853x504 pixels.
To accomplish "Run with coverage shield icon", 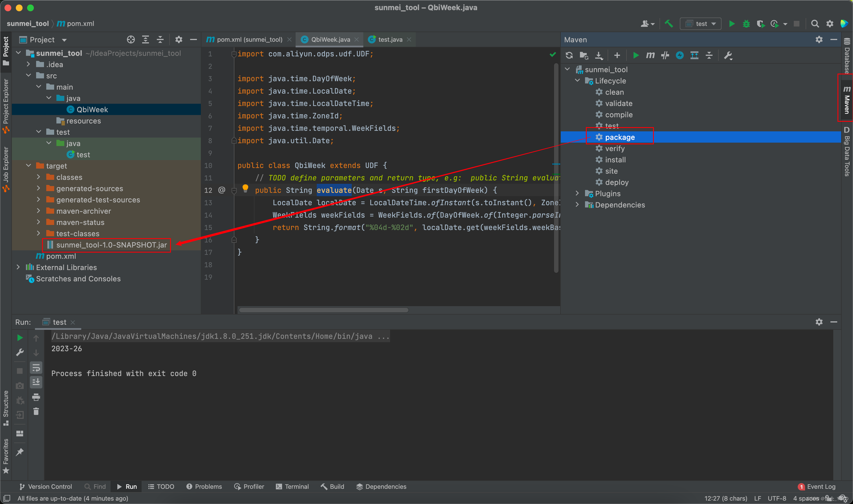I will pos(760,23).
